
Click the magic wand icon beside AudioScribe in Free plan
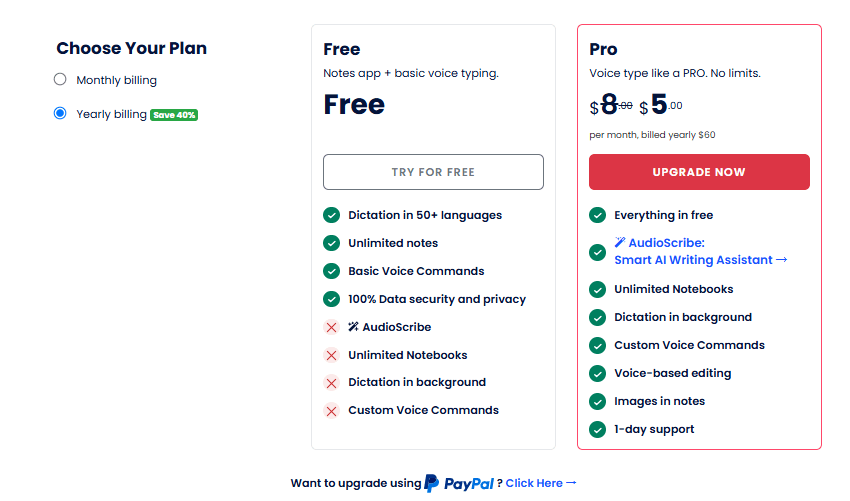[353, 327]
